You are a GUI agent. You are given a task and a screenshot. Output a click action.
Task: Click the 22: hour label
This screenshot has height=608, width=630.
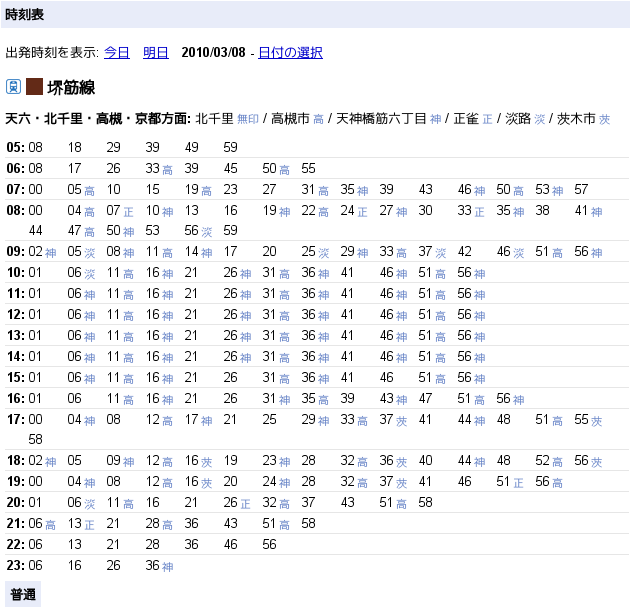pos(16,545)
